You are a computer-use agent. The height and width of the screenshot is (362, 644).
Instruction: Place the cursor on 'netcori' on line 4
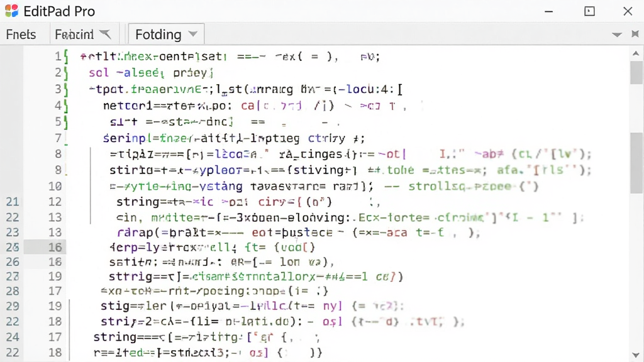[127, 106]
